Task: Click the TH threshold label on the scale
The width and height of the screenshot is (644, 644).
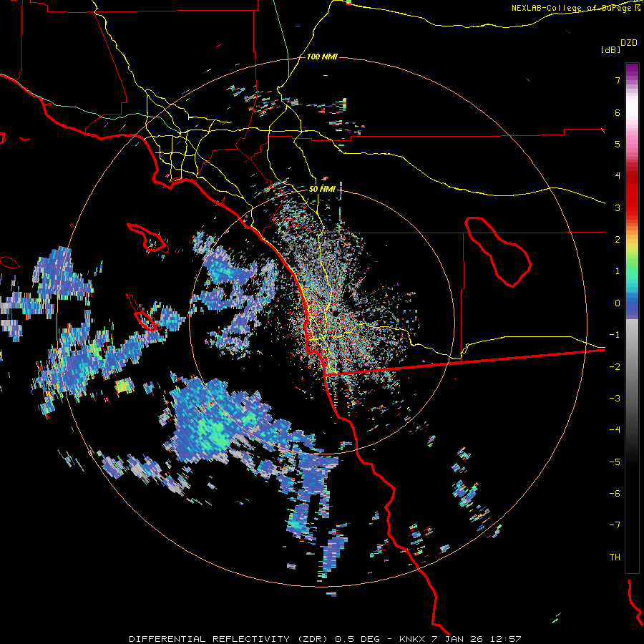Action: pos(615,557)
